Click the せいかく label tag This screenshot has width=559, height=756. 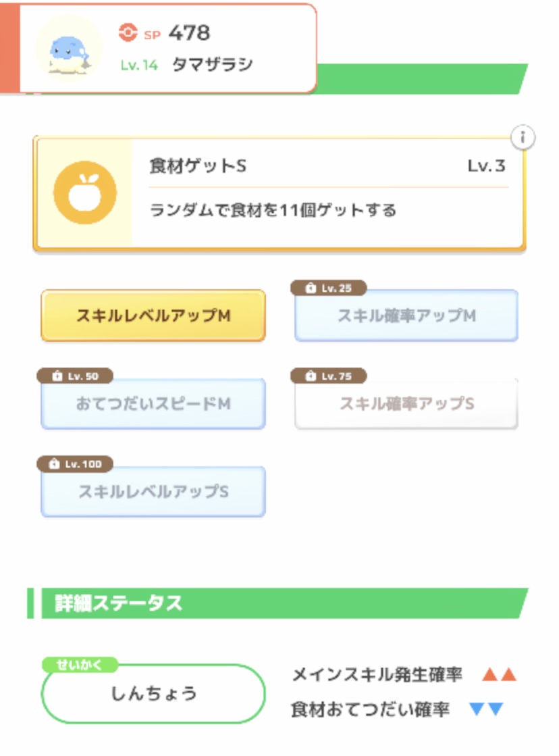pyautogui.click(x=81, y=665)
